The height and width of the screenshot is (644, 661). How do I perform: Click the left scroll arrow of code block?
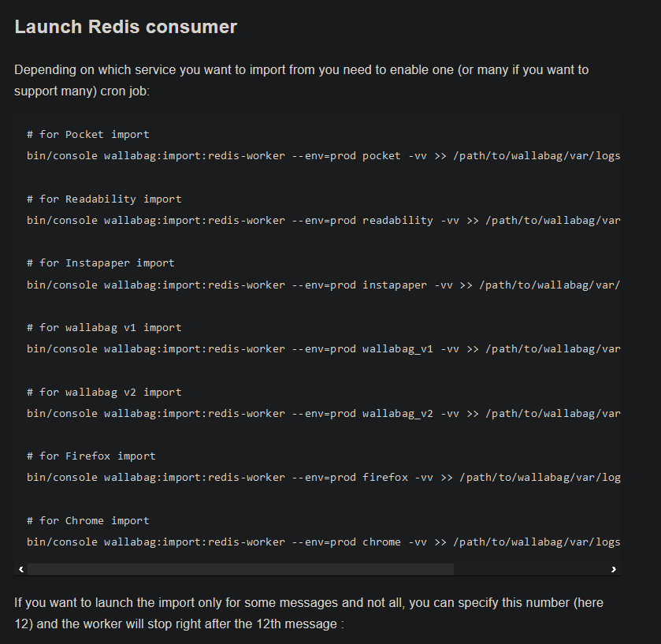point(21,569)
